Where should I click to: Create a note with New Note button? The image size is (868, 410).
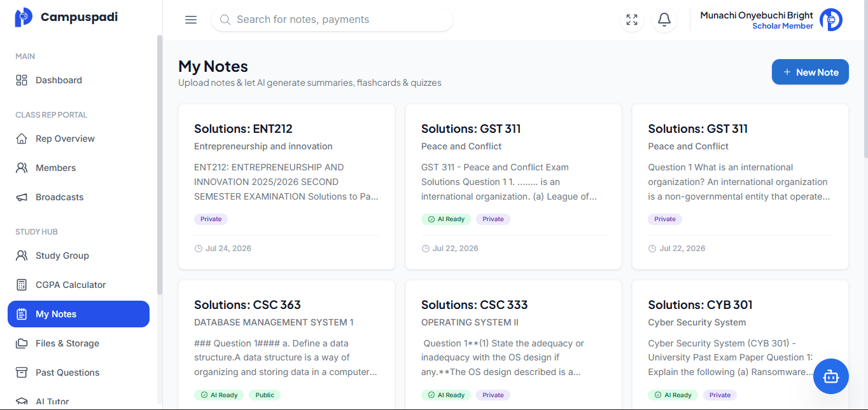coord(810,72)
